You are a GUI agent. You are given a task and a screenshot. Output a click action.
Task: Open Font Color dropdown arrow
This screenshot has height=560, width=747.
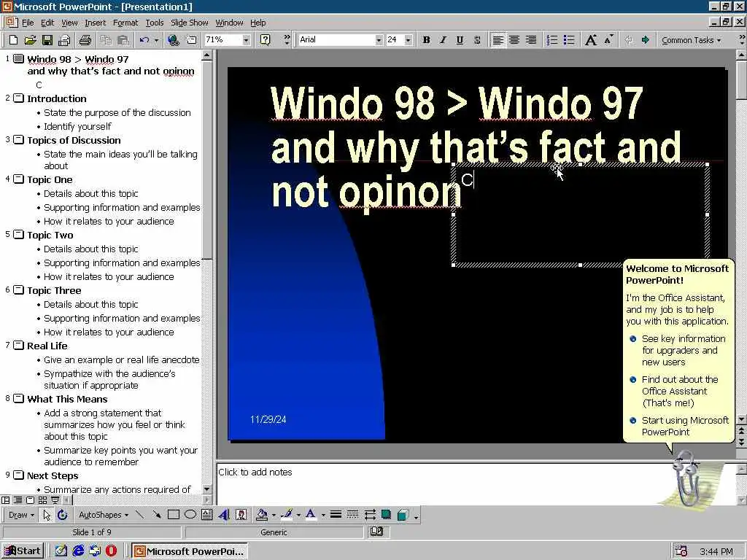[322, 515]
